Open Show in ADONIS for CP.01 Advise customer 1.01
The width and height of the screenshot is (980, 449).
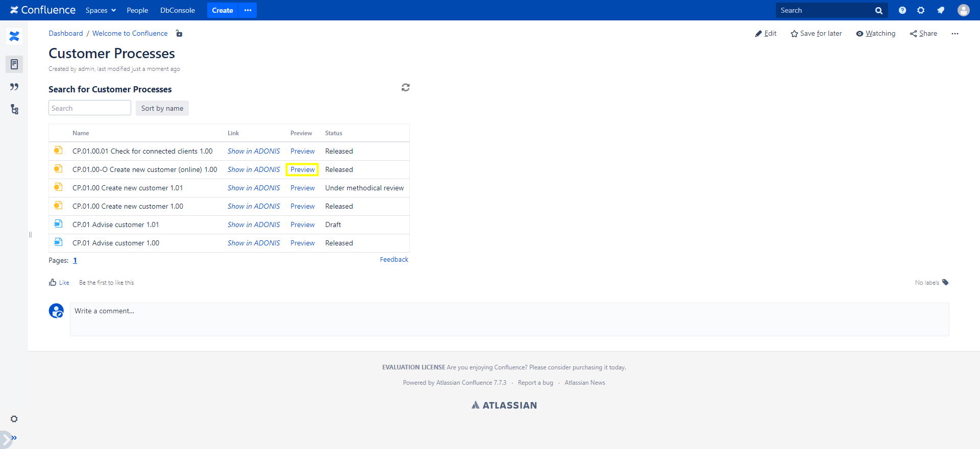click(254, 224)
